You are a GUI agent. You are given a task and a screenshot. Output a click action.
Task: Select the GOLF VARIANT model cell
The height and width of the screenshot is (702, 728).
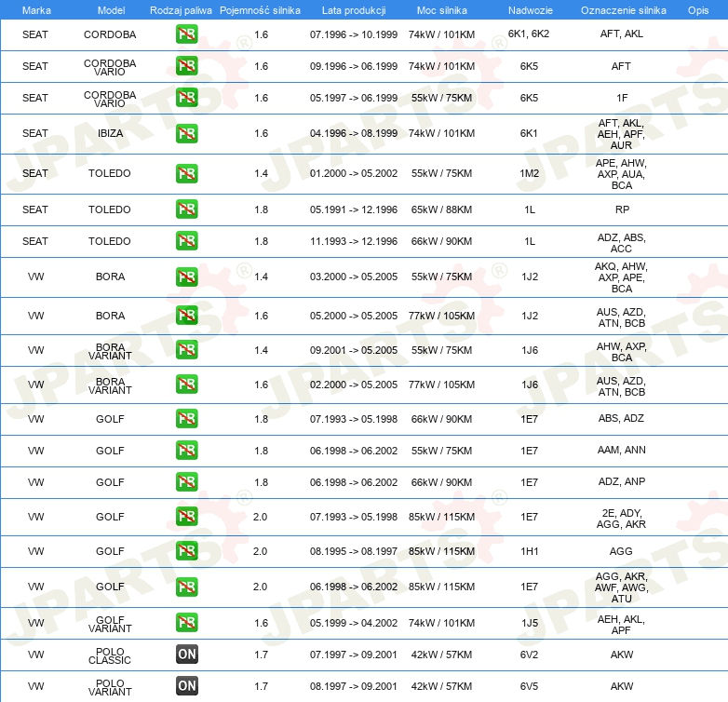click(110, 624)
